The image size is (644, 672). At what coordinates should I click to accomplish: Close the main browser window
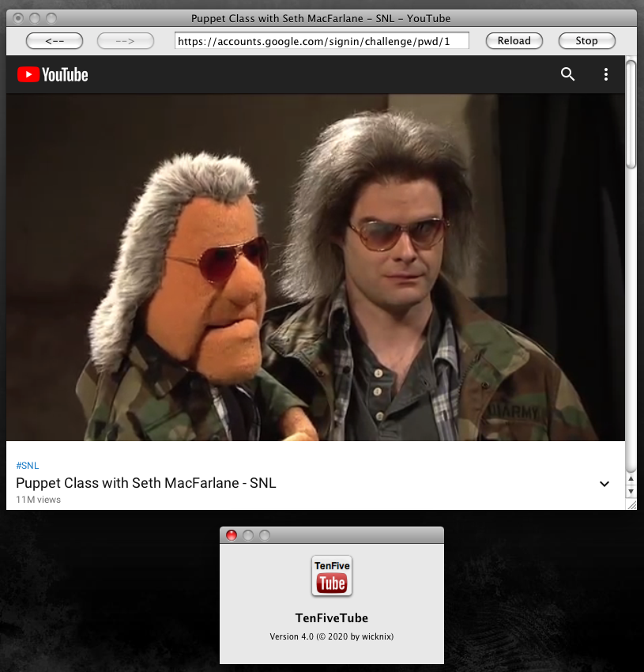coord(18,18)
